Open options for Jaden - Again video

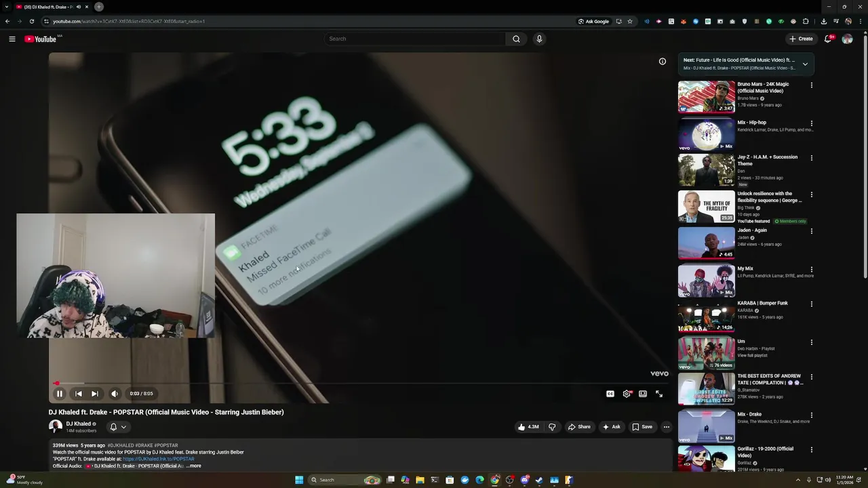tap(812, 231)
